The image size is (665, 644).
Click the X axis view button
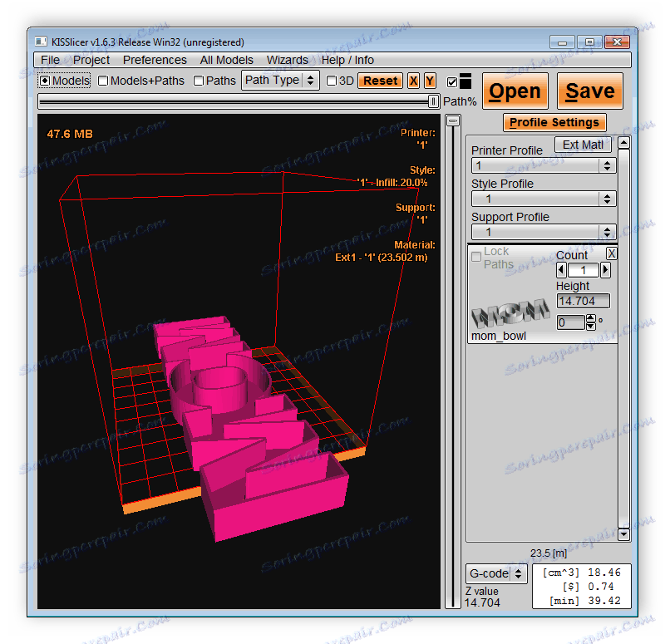point(413,81)
